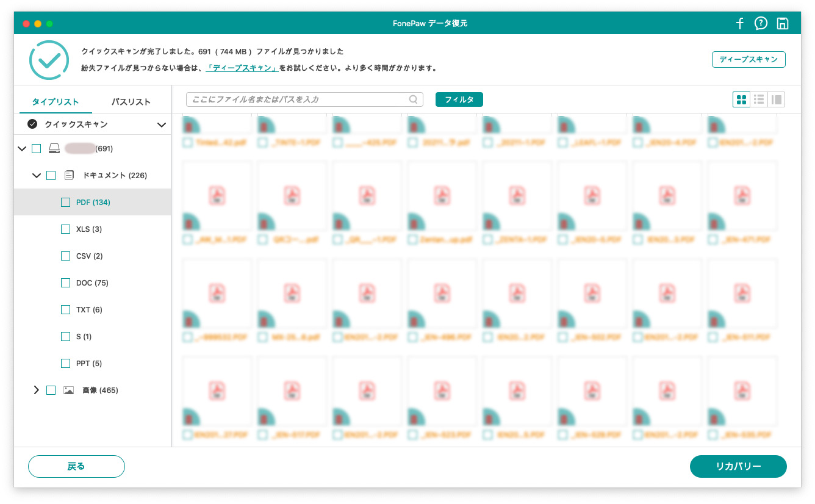Tick the 画像 (465) checkbox
This screenshot has height=504, width=815.
pos(51,390)
